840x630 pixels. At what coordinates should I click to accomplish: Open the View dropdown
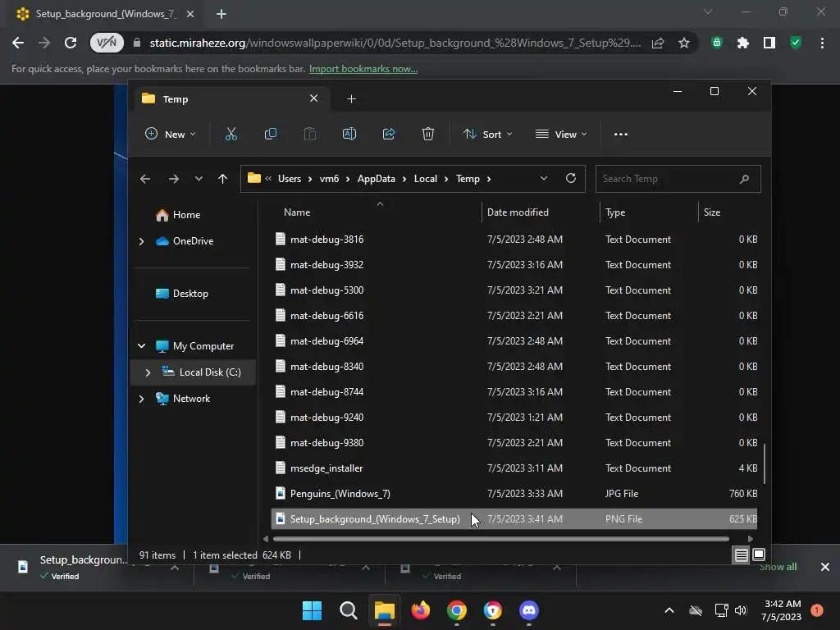click(561, 134)
